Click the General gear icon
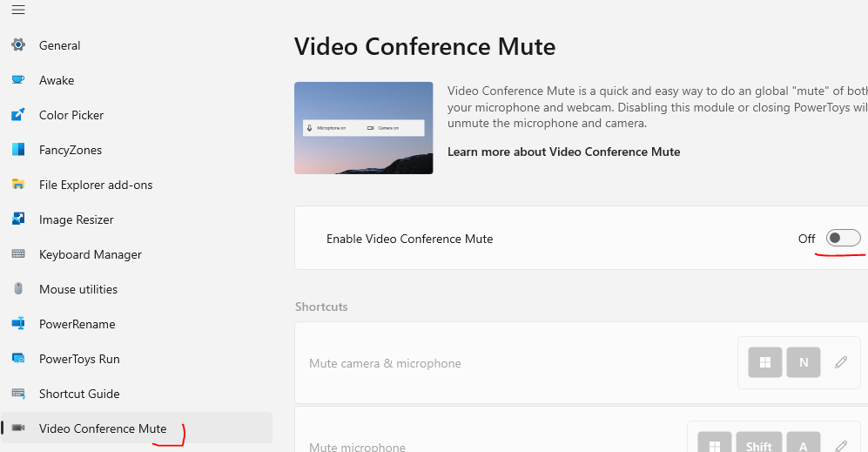 coord(18,45)
